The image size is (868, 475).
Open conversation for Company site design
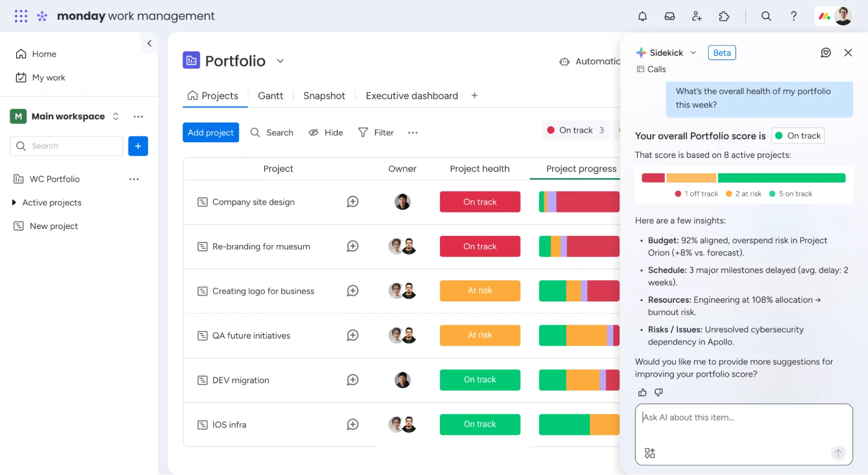tap(353, 202)
